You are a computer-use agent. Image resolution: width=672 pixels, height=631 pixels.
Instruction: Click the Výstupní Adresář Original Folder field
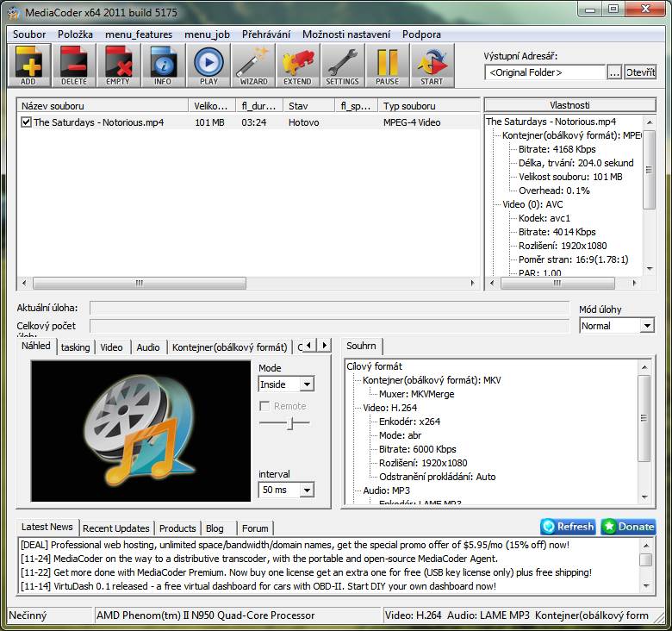point(544,72)
